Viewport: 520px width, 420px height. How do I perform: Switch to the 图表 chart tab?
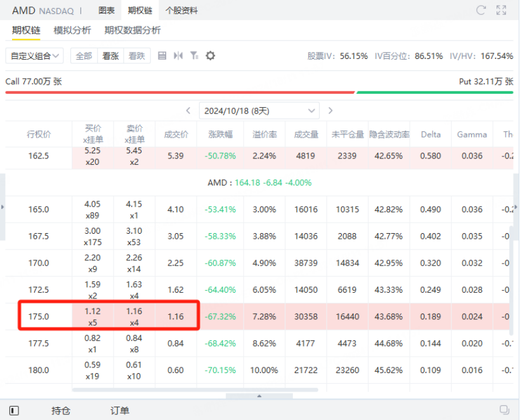(x=107, y=11)
